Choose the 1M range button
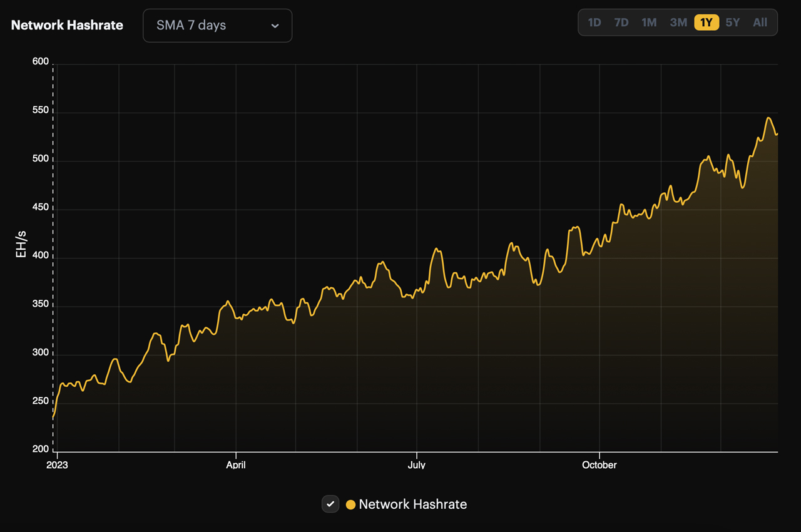This screenshot has height=532, width=801. click(649, 23)
